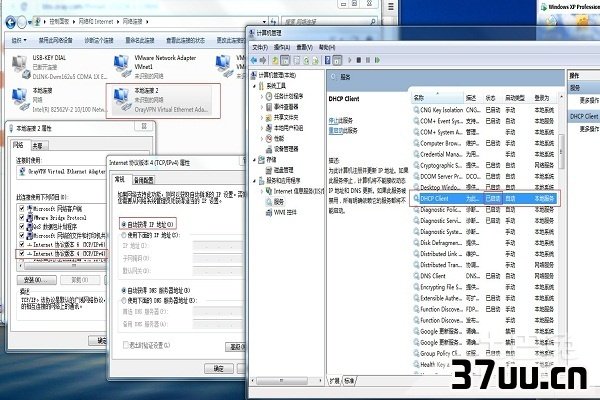
Task: Open Help via blue question-mark toolbar icon
Action: pos(328,60)
